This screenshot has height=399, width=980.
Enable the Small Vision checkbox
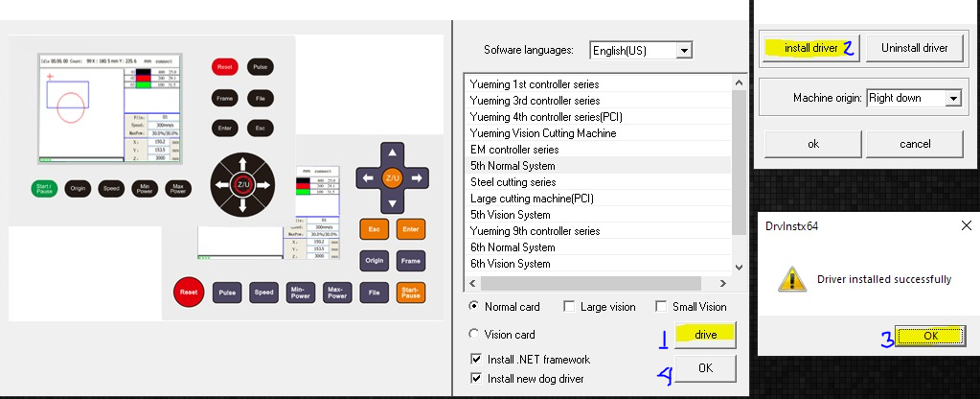[661, 306]
